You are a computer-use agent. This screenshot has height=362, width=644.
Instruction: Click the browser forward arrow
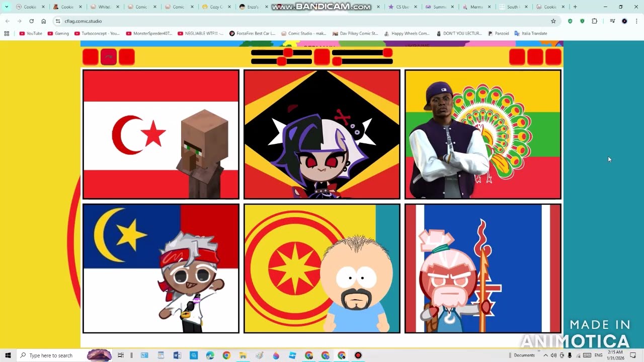coord(19,21)
